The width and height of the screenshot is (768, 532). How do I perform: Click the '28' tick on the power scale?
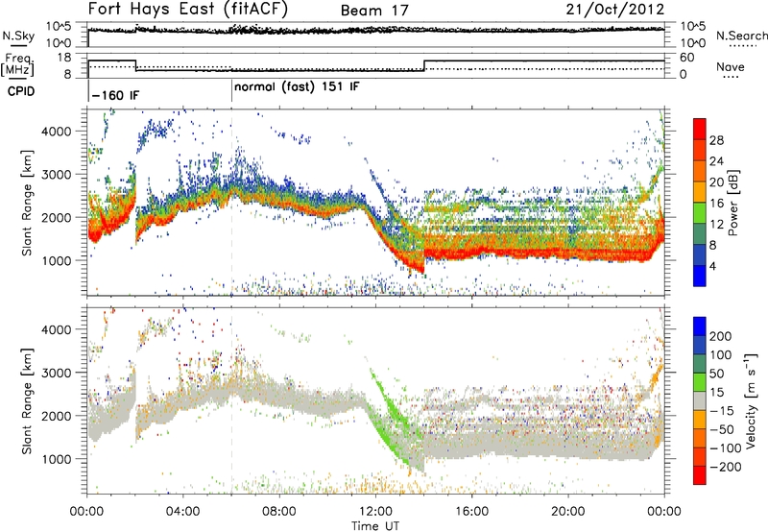[716, 140]
